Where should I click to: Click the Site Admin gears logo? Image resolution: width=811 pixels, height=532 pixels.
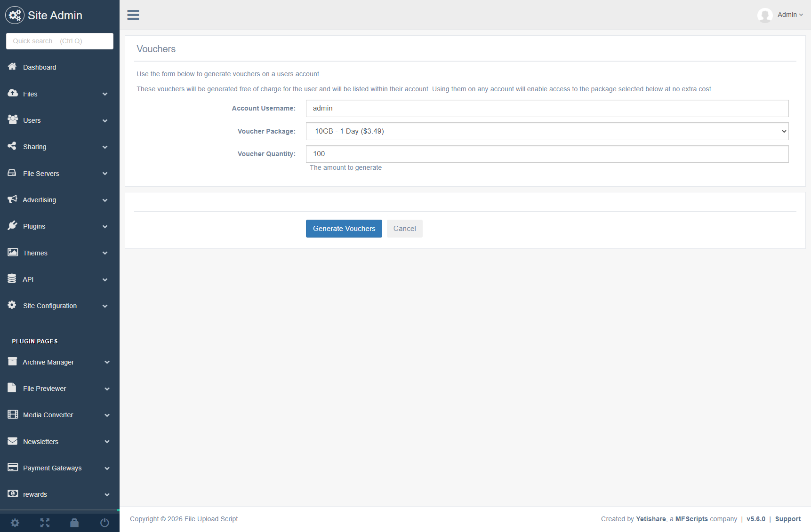15,15
